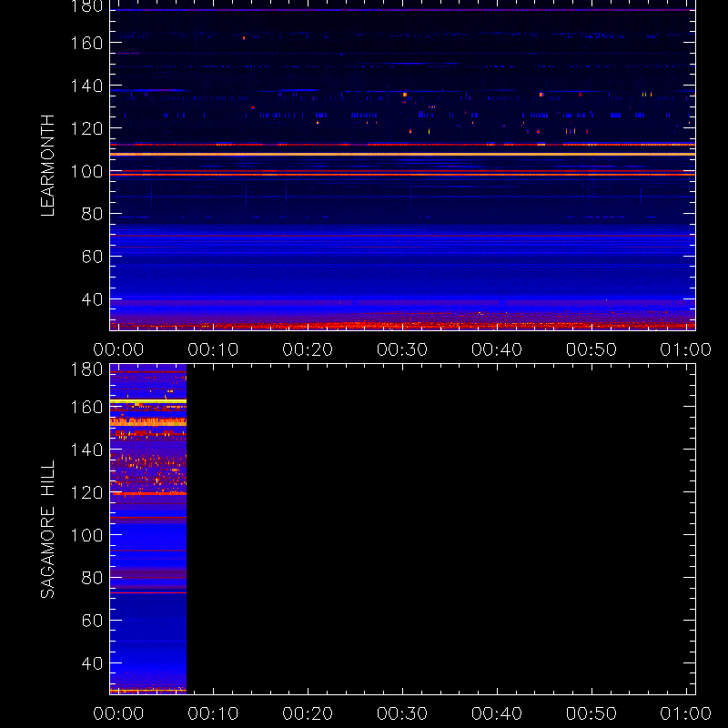The width and height of the screenshot is (728, 728).
Task: Pick the 80 frequency label on Sagamore Hill plot
Action: pos(92,578)
